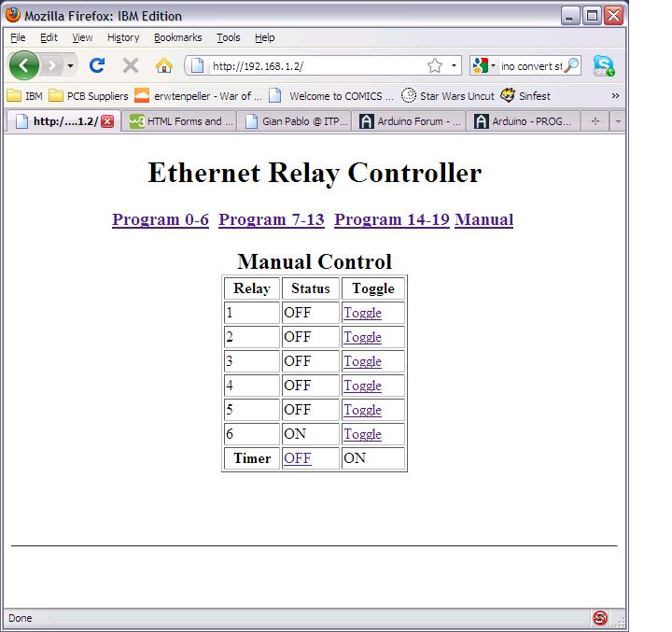Viewport: 672px width, 632px height.
Task: Switch to the Arduino Forum tab
Action: point(409,121)
